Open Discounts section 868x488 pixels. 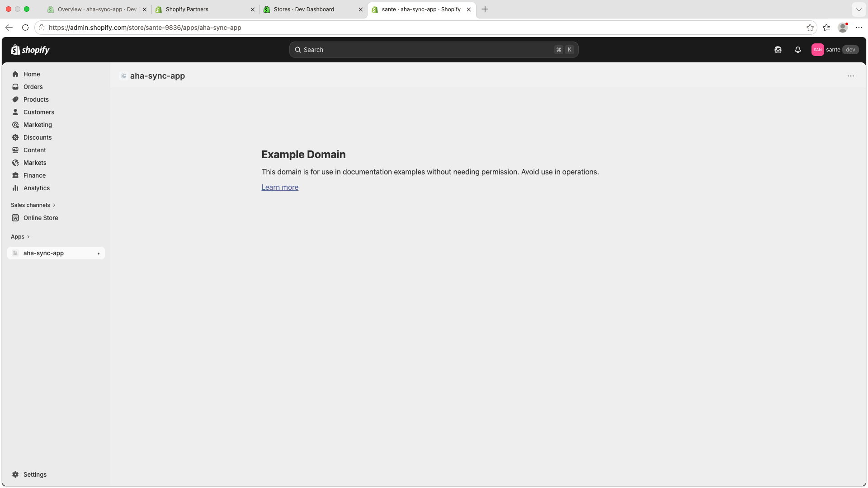[56, 137]
